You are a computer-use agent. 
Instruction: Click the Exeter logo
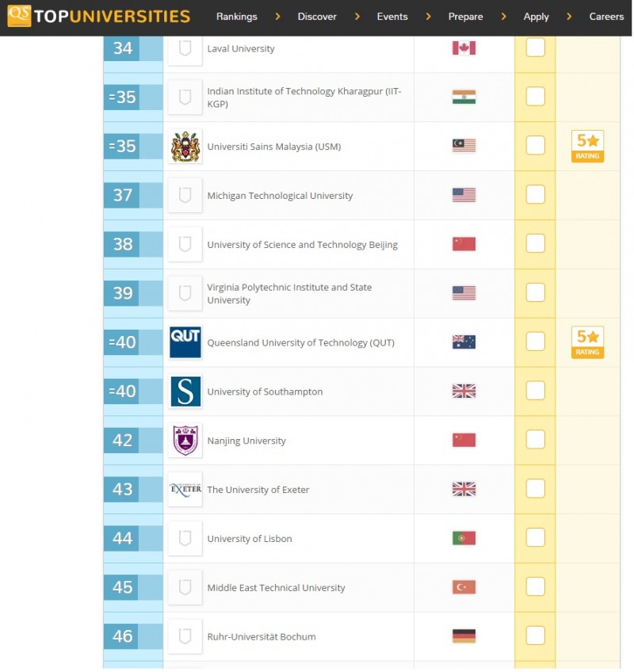[185, 490]
